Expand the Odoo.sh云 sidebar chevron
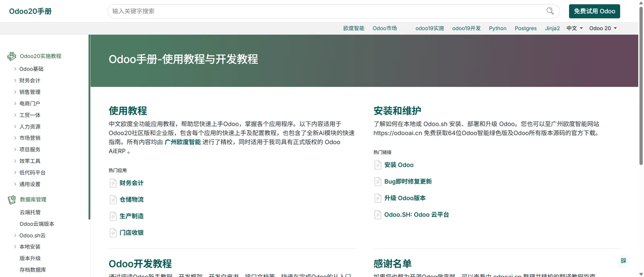The height and width of the screenshot is (277, 644). (x=15, y=235)
